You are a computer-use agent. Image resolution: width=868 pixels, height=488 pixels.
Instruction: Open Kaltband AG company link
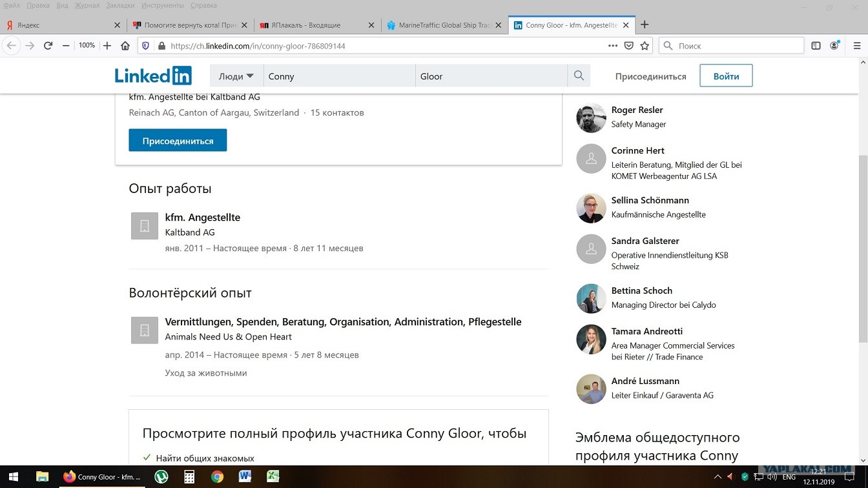(x=190, y=232)
